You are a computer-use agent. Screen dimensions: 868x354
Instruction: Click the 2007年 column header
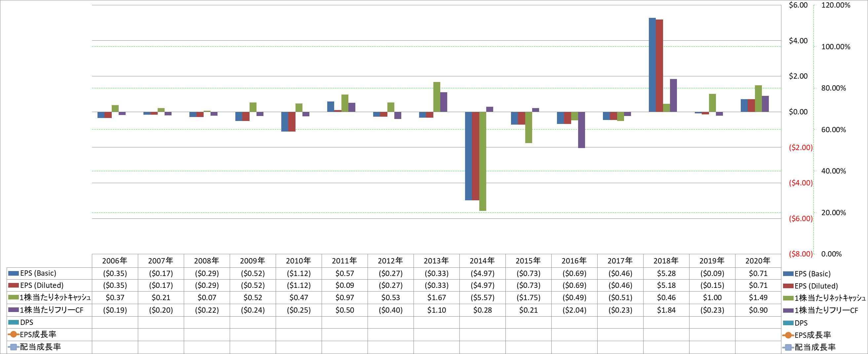(161, 261)
